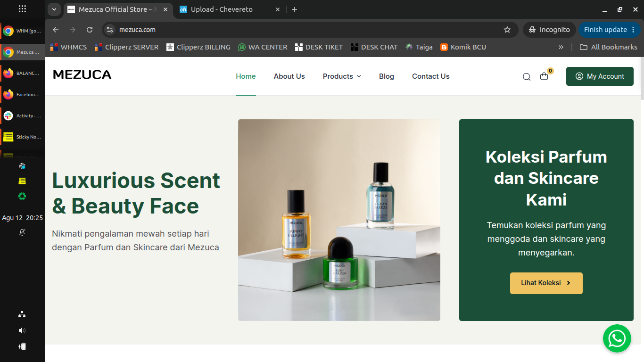
Task: Click the Lihat Koleksi button
Action: (x=546, y=283)
